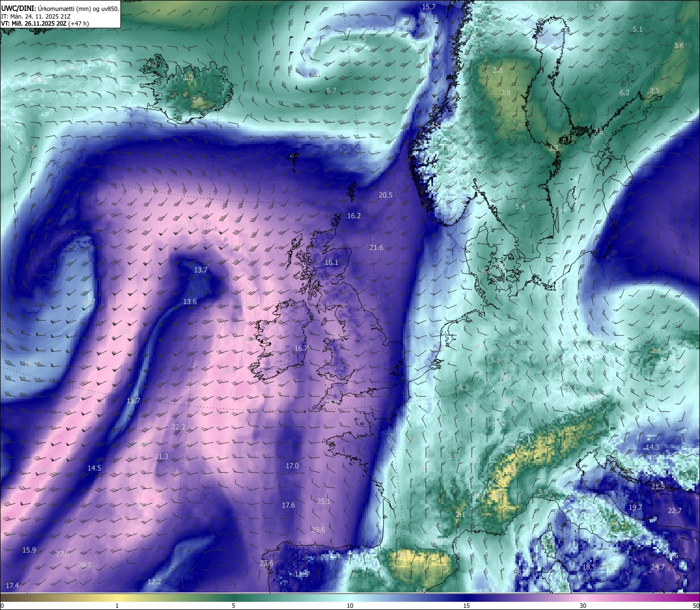The width and height of the screenshot is (700, 610).
Task: Click the 13.7 value in the Atlantic
Action: point(201,270)
